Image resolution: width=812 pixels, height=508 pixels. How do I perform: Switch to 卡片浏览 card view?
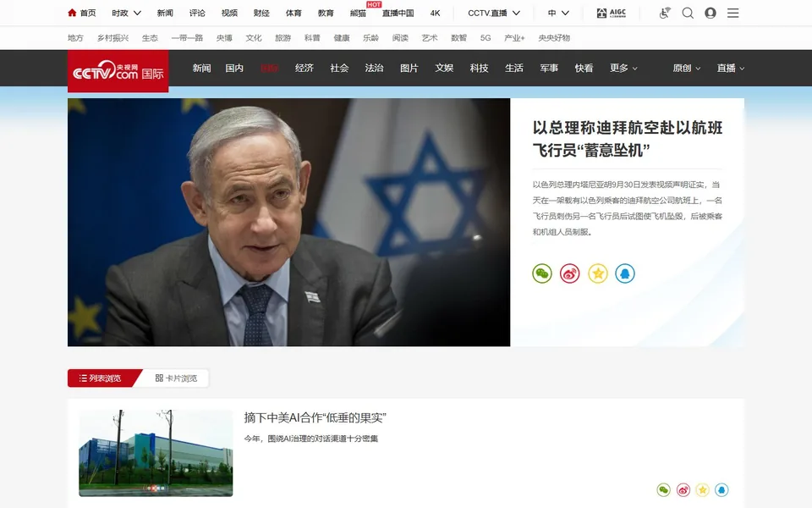tap(176, 378)
